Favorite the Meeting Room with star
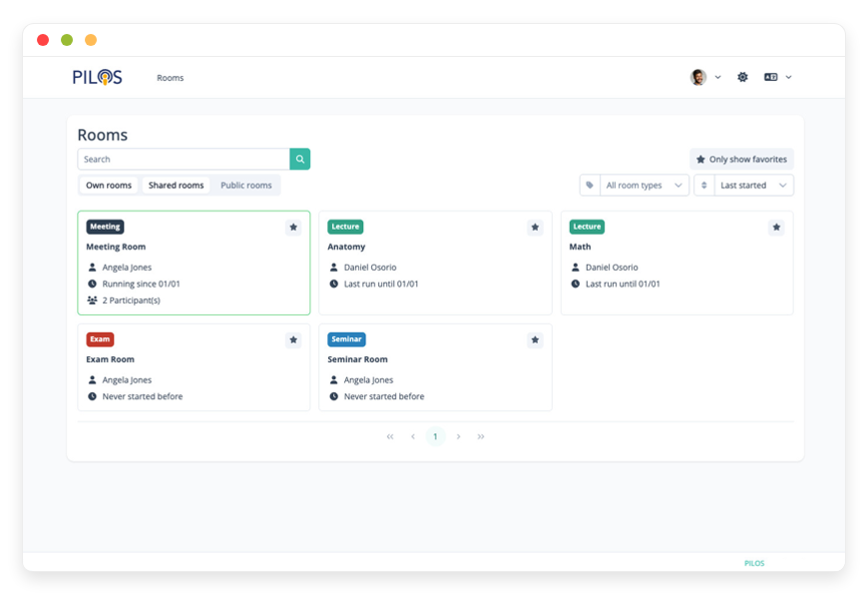Image resolution: width=868 pixels, height=594 pixels. pos(293,228)
